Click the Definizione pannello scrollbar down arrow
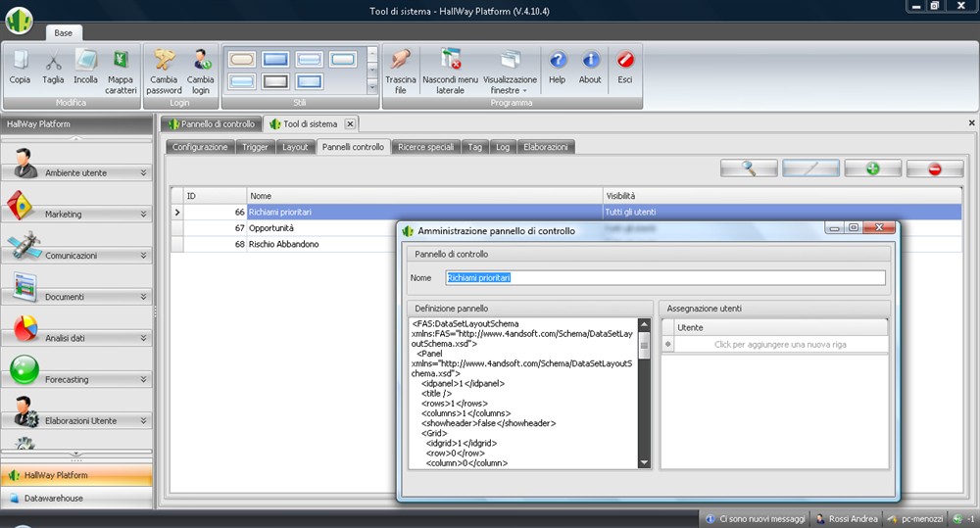The width and height of the screenshot is (980, 528). [644, 463]
